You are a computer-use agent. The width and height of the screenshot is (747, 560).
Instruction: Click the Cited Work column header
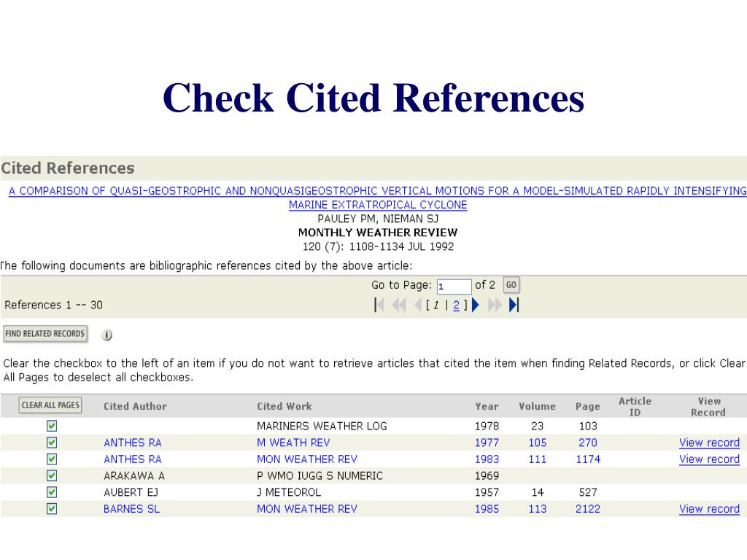pos(285,406)
